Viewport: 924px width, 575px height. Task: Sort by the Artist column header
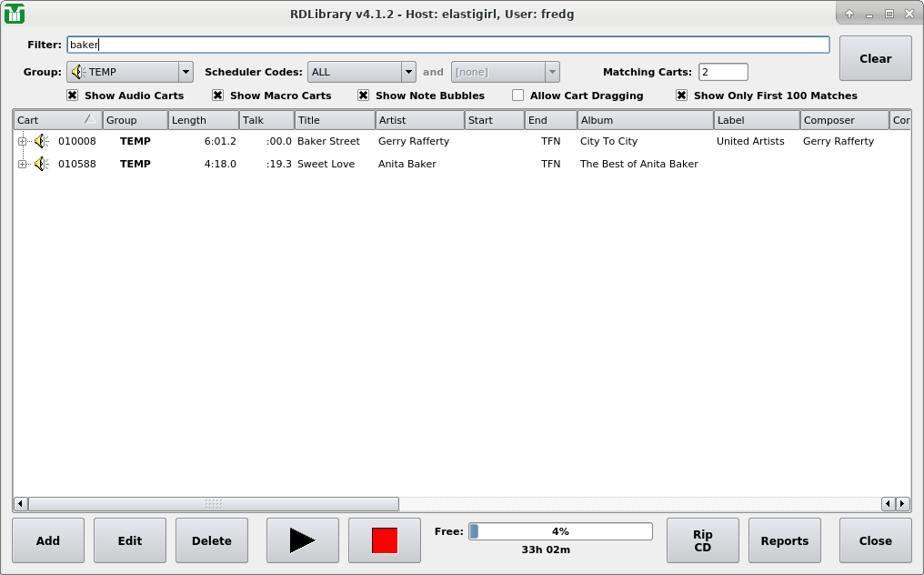point(419,120)
